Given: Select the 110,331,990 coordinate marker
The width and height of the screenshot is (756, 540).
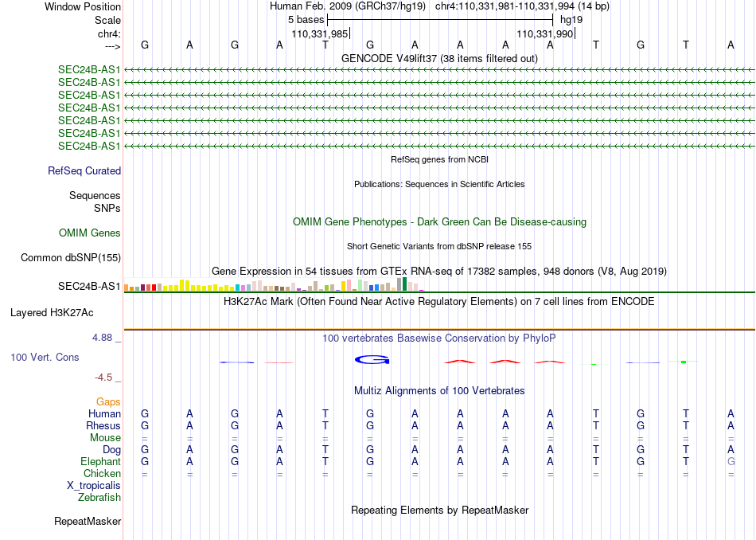Looking at the screenshot, I should [544, 33].
